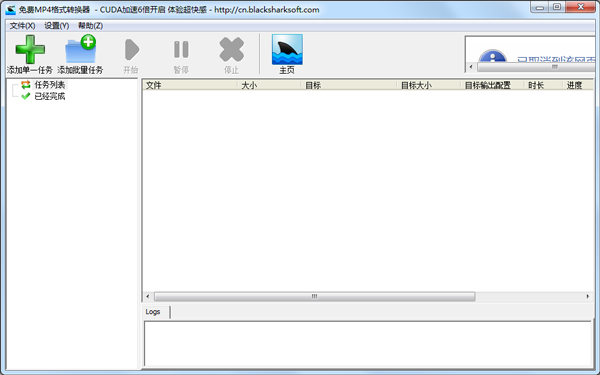
Task: Open the 帮助(Z) menu
Action: (x=91, y=26)
